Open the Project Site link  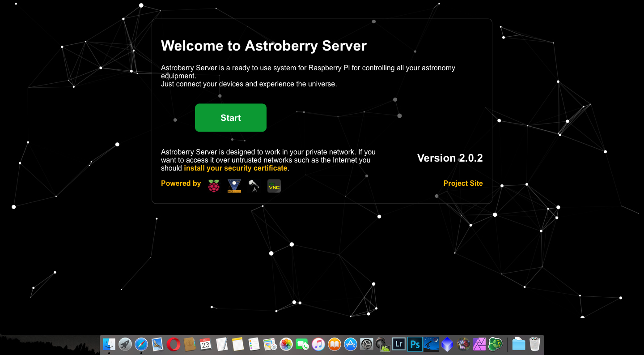click(463, 183)
